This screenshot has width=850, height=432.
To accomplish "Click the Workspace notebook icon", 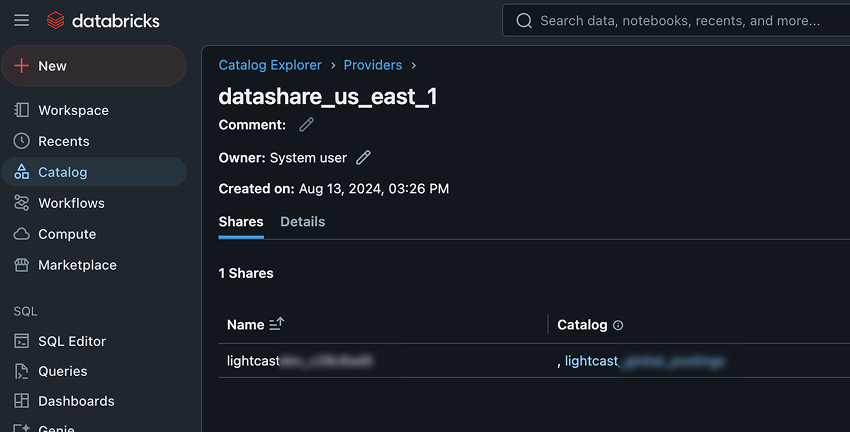I will point(22,110).
